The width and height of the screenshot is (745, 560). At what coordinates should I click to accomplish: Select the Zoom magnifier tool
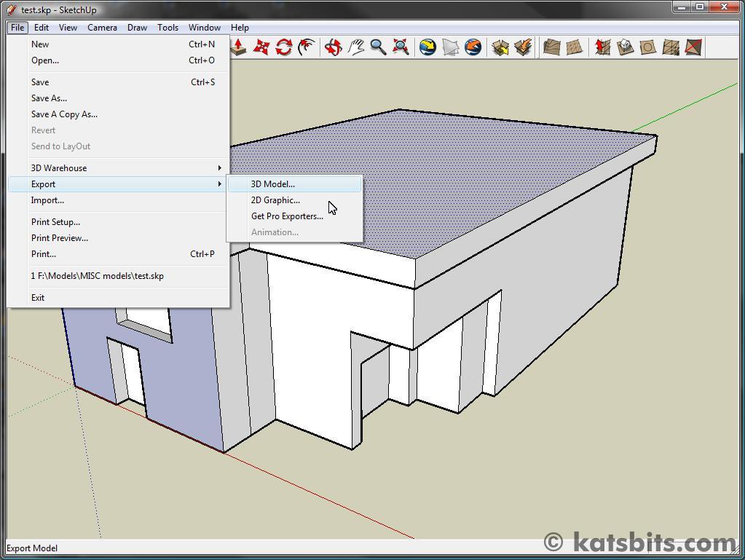378,47
